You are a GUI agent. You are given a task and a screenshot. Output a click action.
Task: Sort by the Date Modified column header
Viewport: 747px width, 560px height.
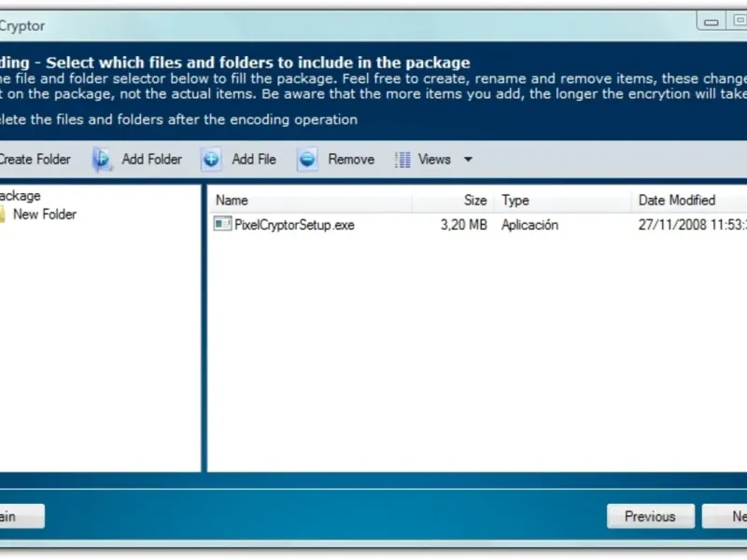pos(689,200)
